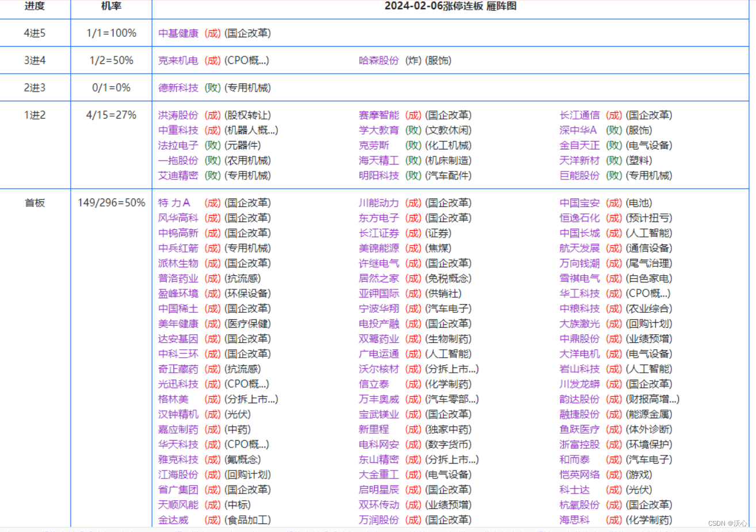Open 恒逸石化 stock link
Viewport: 756px width, 532px height.
[x=579, y=218]
